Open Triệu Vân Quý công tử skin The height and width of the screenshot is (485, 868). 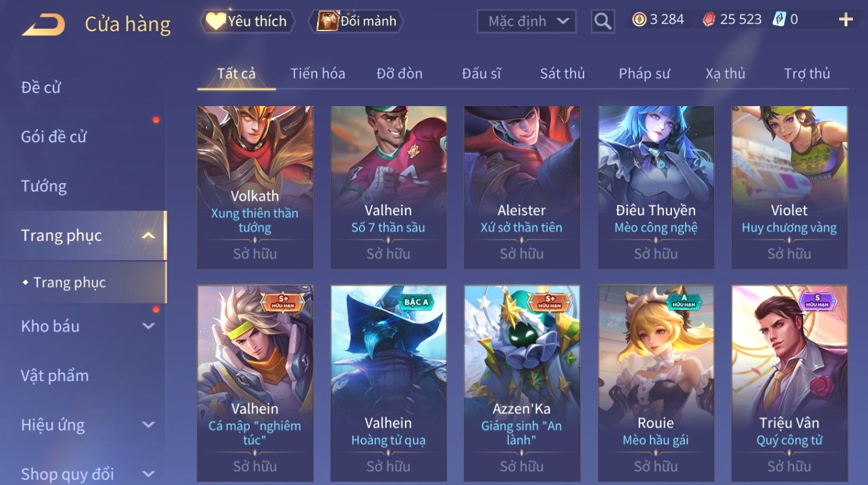(x=790, y=383)
